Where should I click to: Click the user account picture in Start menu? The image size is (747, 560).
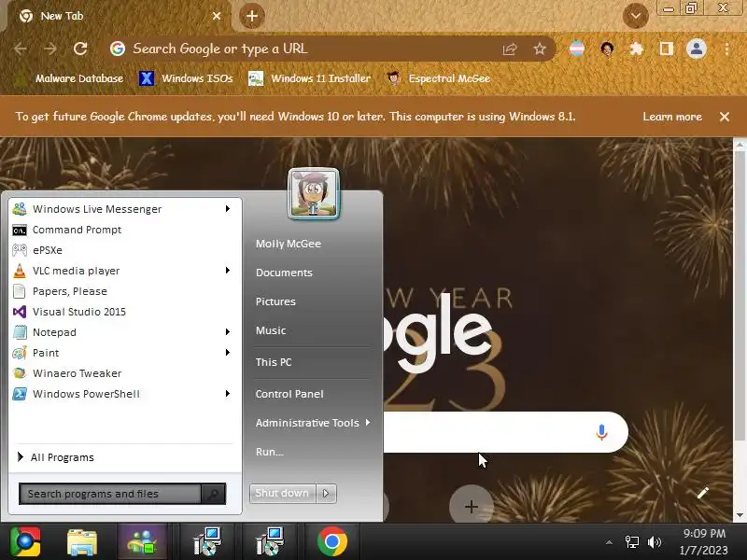[314, 193]
